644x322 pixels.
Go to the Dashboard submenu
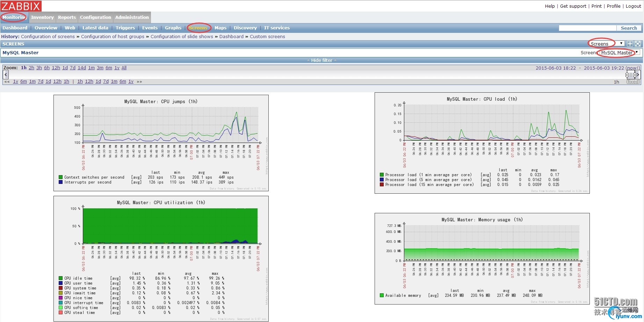click(15, 28)
